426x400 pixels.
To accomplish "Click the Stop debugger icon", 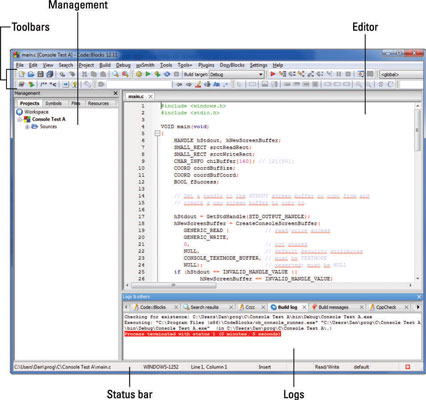I will pos(348,74).
